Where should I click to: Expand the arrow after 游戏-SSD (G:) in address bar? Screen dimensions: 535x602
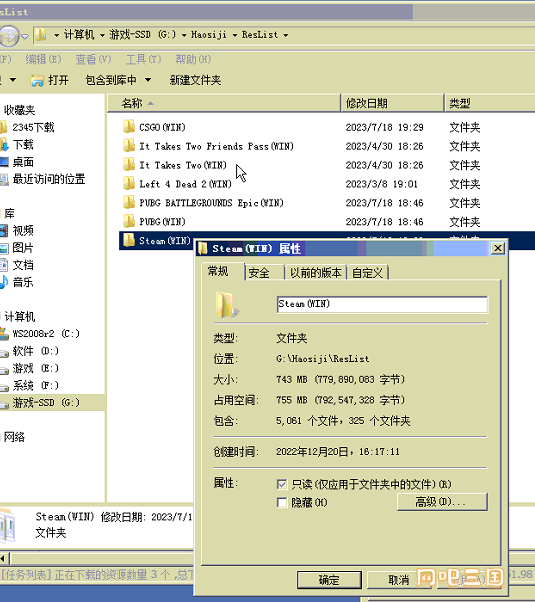point(184,35)
